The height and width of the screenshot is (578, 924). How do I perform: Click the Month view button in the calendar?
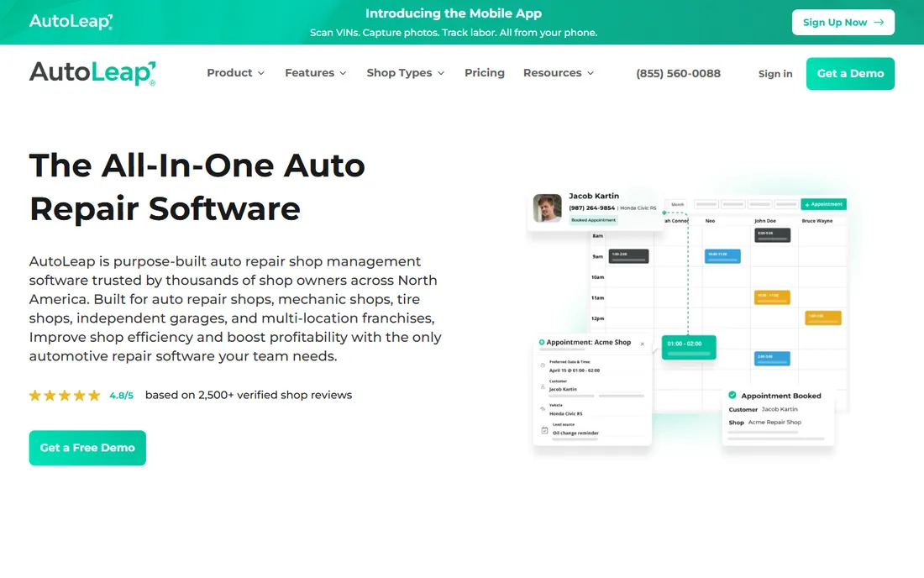[678, 204]
